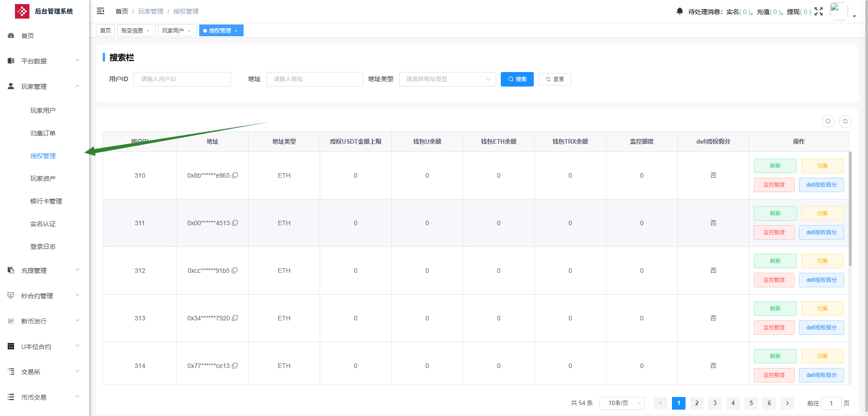Viewport: 868px width, 416px height.
Task: Open 登录日志 submenu item
Action: coord(44,247)
